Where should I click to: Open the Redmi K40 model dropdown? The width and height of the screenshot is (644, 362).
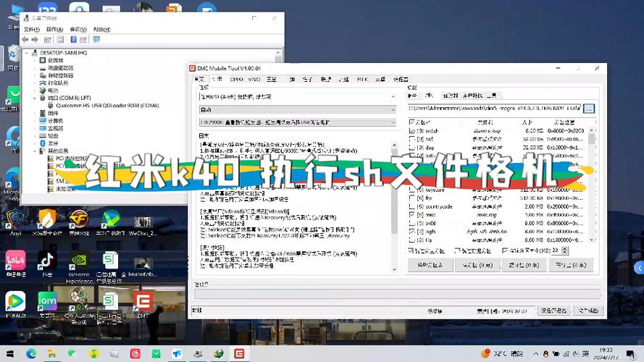298,97
